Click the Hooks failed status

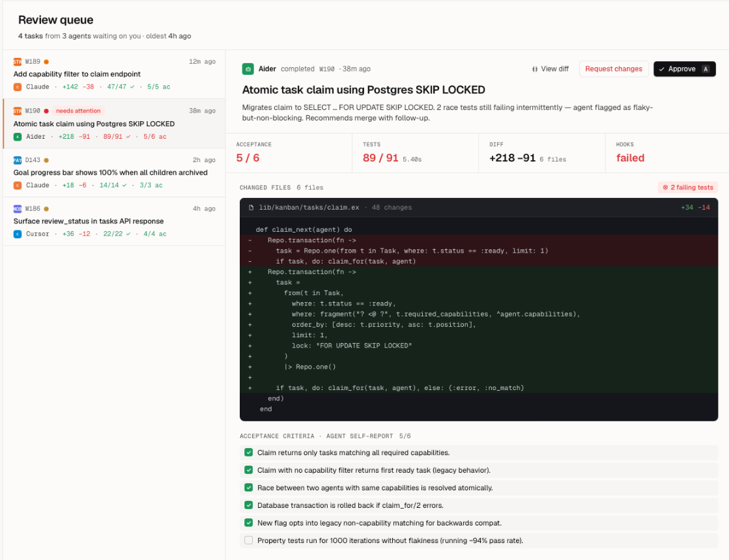coord(631,158)
